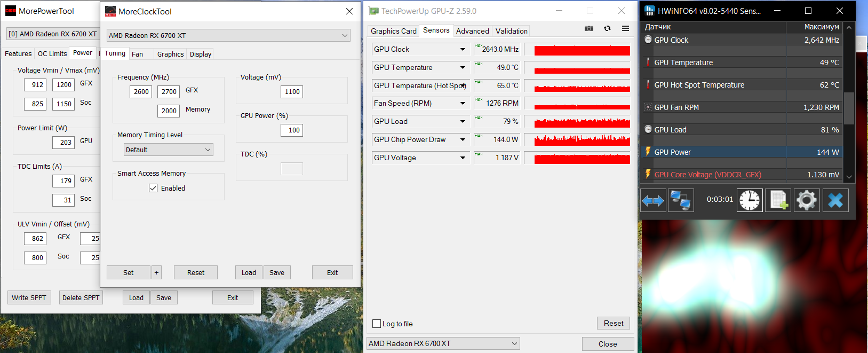The width and height of the screenshot is (868, 353).
Task: Click the GPU-Z refresh icon
Action: [607, 28]
